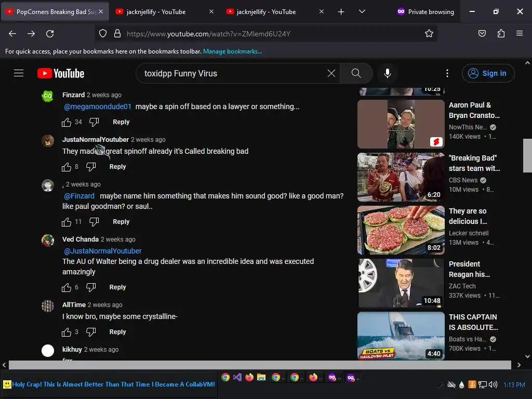
Task: Click Finzard's green avatar
Action: point(47,96)
